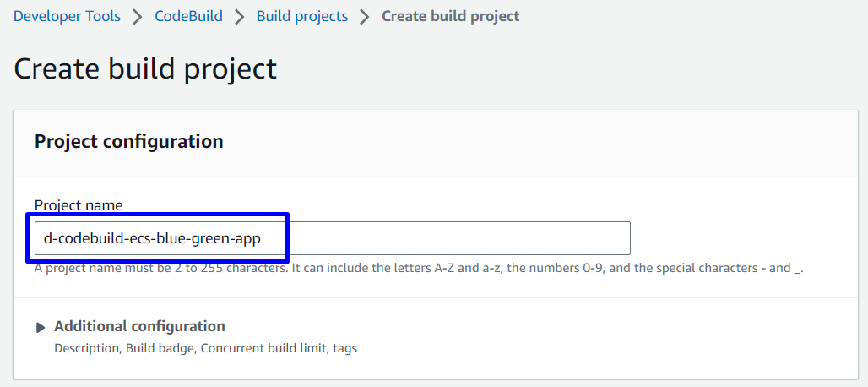Click the 'Additional configuration' section label
Image resolution: width=868 pixels, height=387 pixels.
pyautogui.click(x=139, y=326)
